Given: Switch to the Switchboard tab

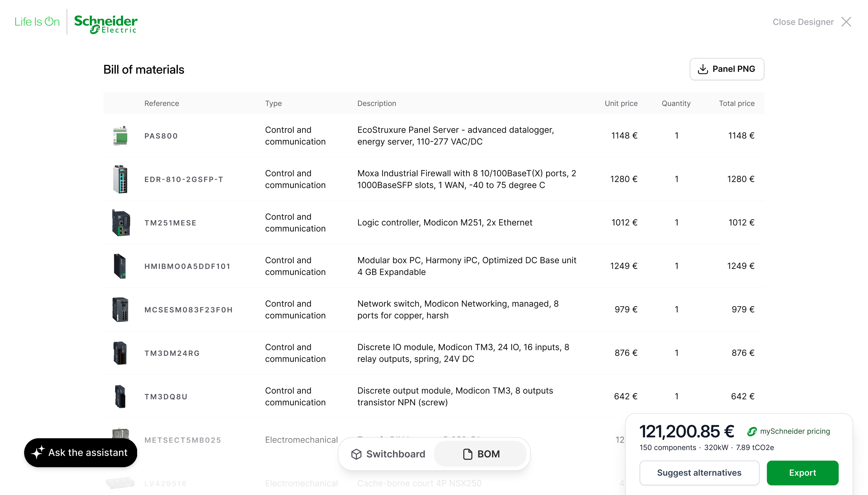Looking at the screenshot, I should click(388, 454).
